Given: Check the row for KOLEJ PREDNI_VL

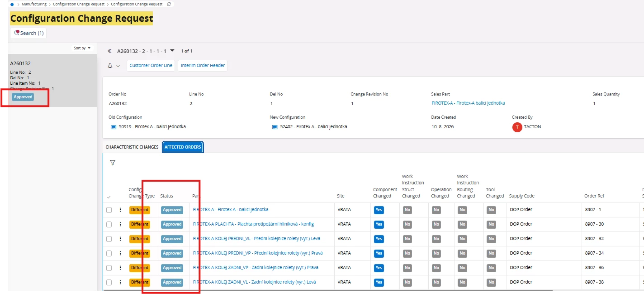Looking at the screenshot, I should tap(109, 239).
